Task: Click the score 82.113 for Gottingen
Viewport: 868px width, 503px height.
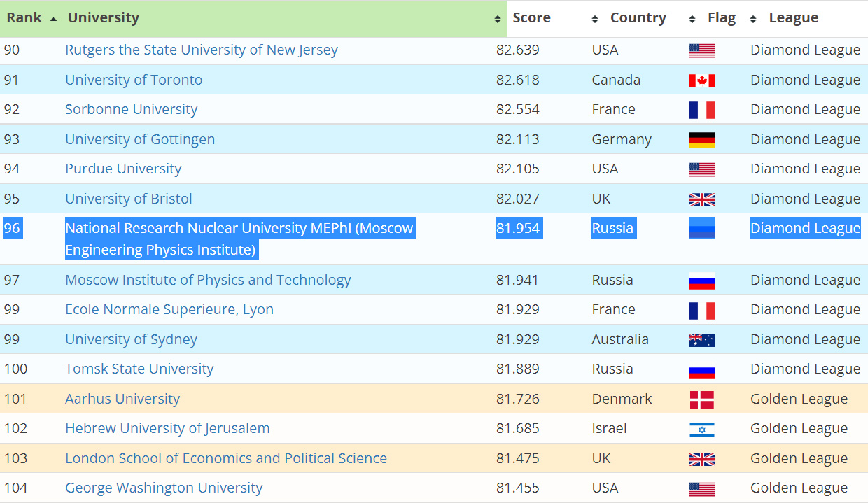Action: tap(518, 139)
